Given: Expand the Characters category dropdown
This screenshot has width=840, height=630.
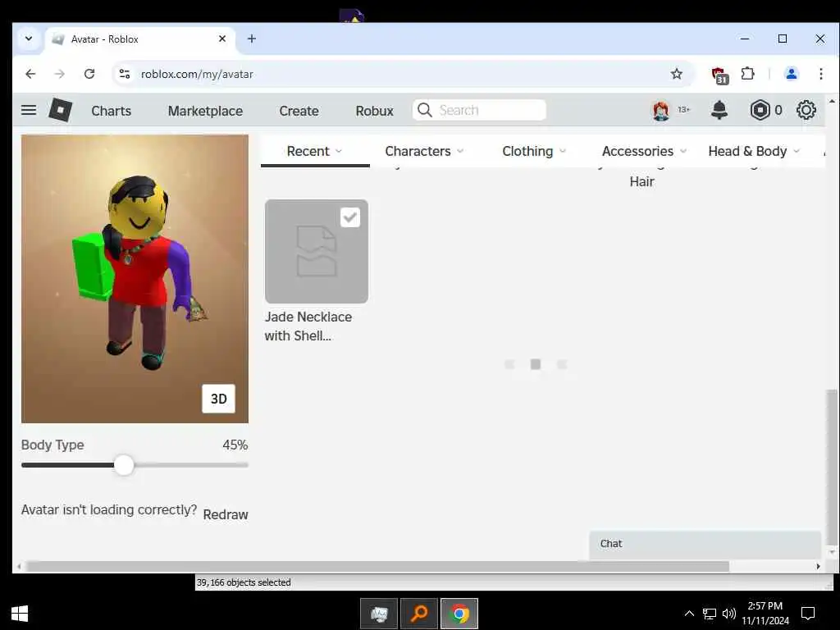Looking at the screenshot, I should coord(424,151).
